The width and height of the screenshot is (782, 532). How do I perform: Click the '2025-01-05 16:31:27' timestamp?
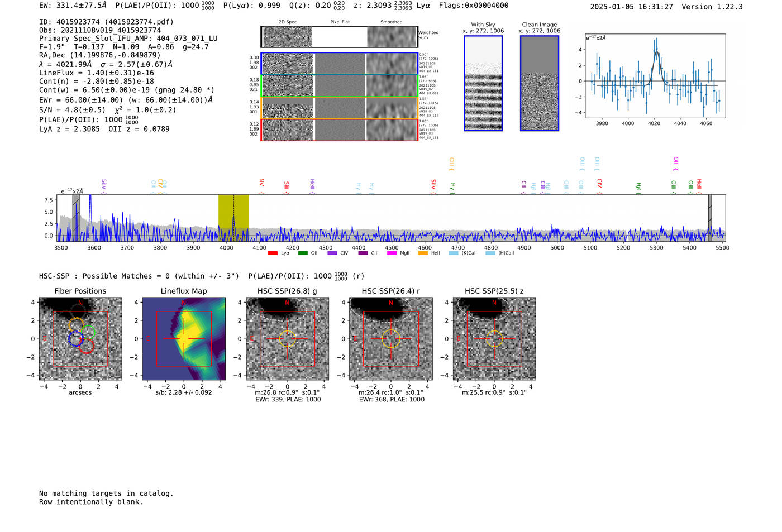tap(632, 7)
